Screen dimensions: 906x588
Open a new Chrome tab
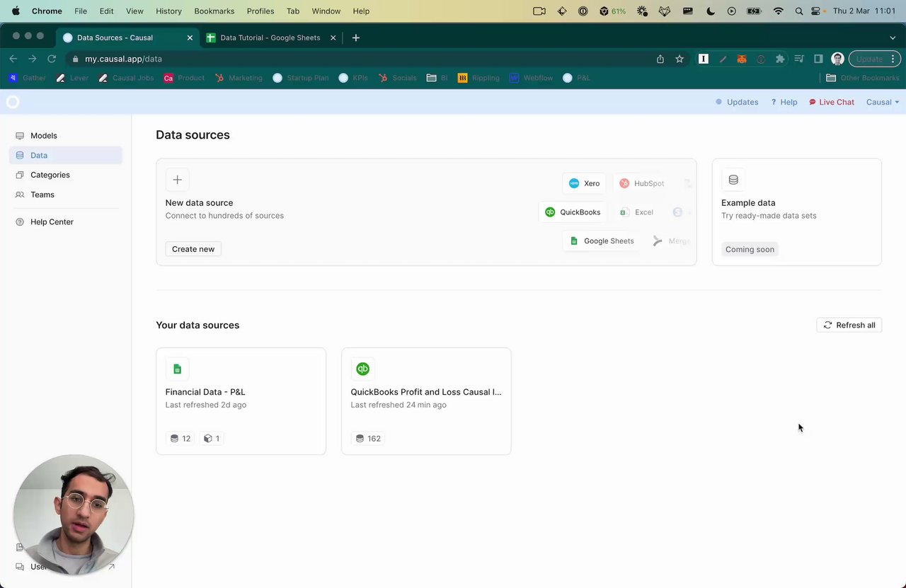(356, 38)
